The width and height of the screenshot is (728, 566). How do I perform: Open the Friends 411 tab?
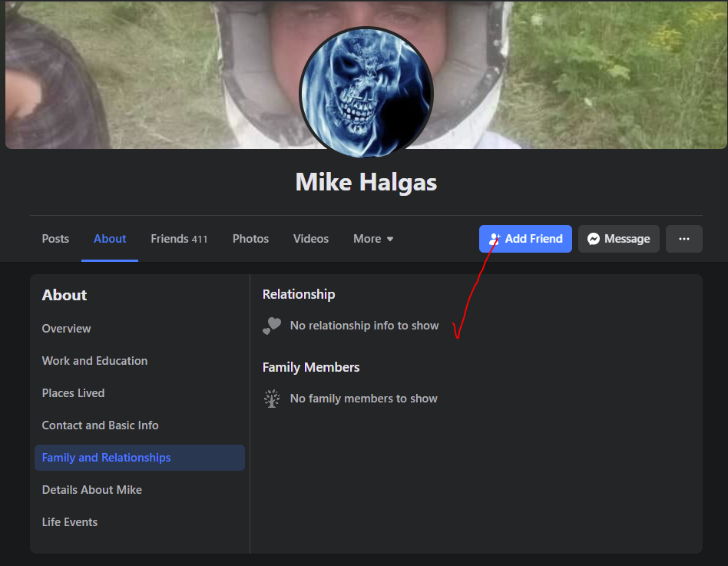179,239
